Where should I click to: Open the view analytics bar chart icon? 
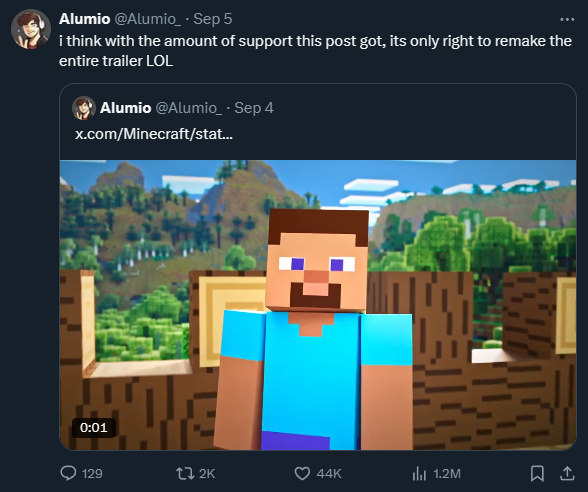(x=419, y=474)
